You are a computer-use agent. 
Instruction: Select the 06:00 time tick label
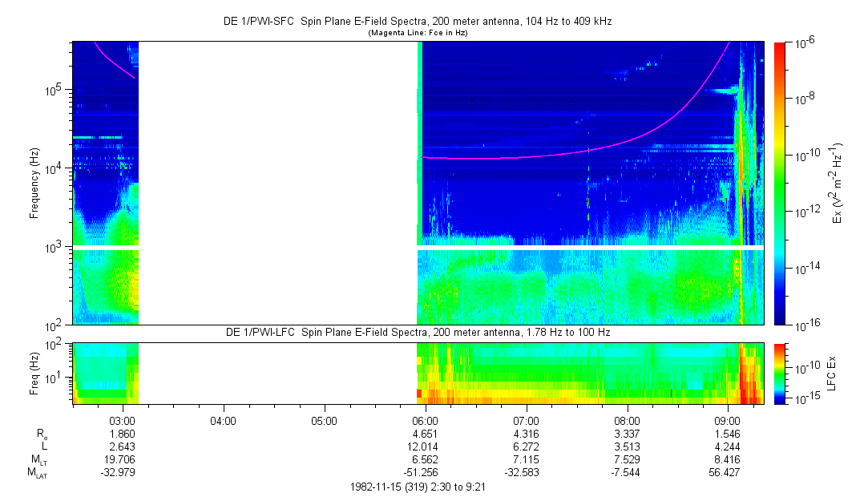coord(425,420)
